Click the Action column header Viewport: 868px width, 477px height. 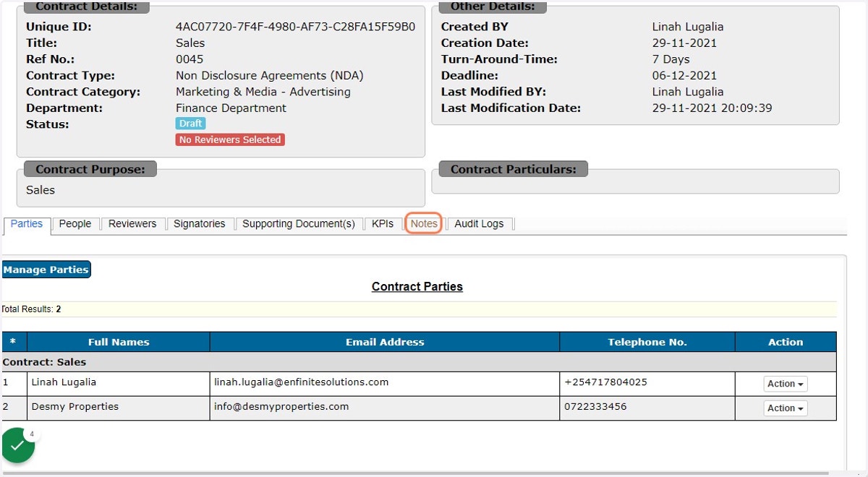(786, 342)
